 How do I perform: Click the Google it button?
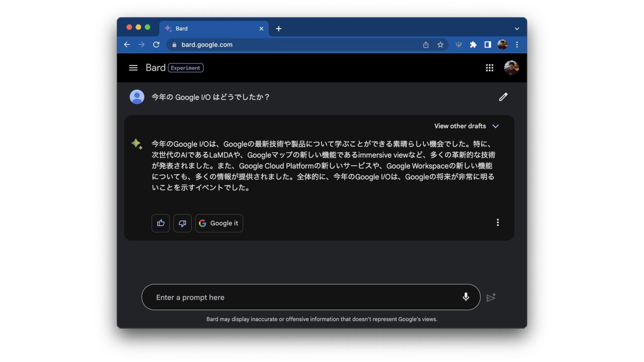(x=219, y=223)
